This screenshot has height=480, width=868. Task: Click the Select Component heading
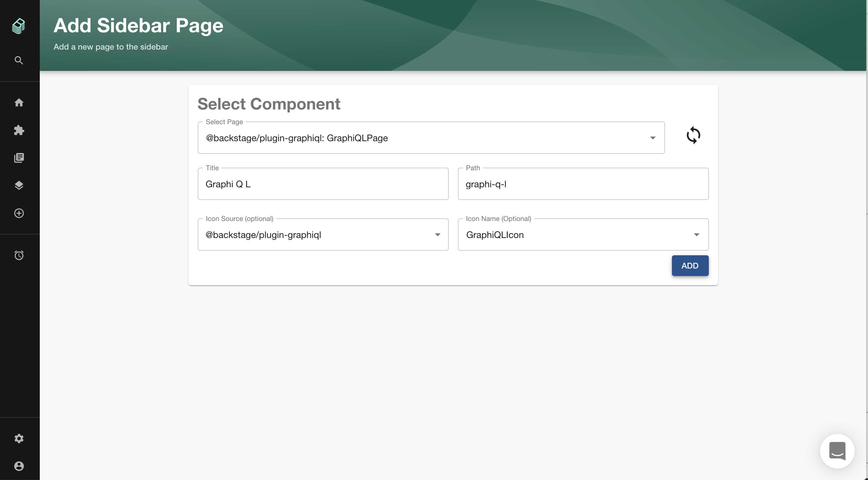(268, 104)
